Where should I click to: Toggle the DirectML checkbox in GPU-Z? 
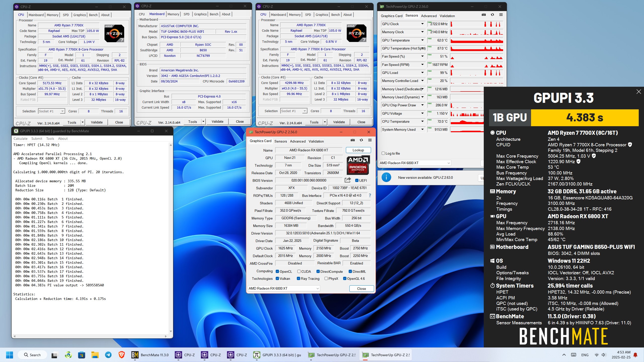(x=350, y=271)
